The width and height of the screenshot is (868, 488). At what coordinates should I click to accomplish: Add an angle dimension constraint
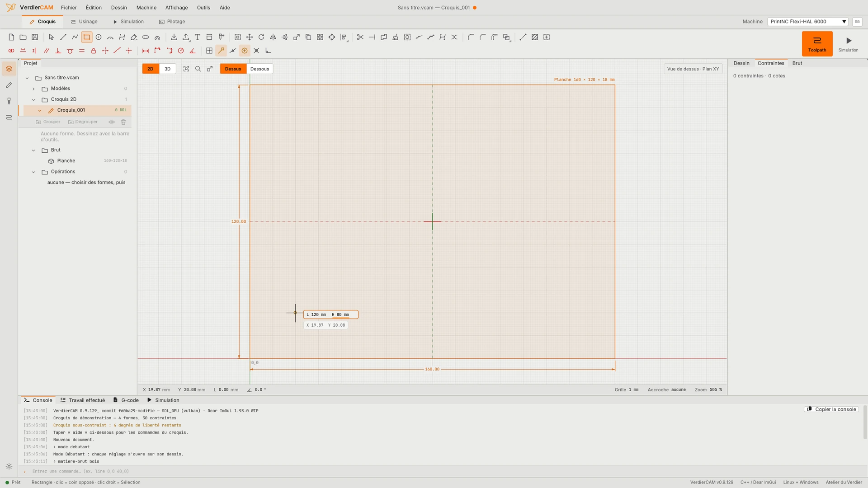pos(193,51)
